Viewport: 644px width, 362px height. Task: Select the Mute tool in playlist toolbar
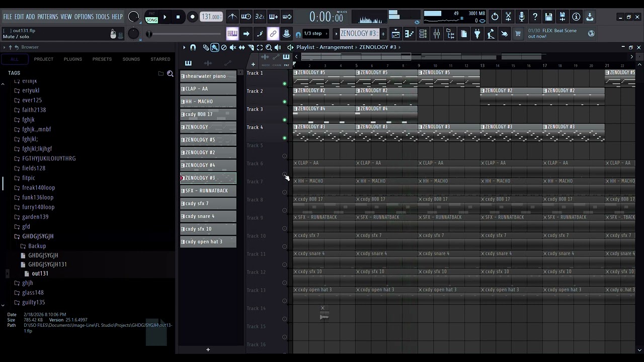[x=233, y=47]
